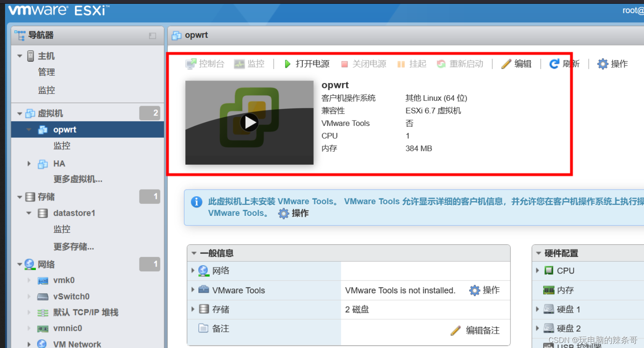
Task: Click the info icon in VMware Tools notice
Action: coord(196,202)
